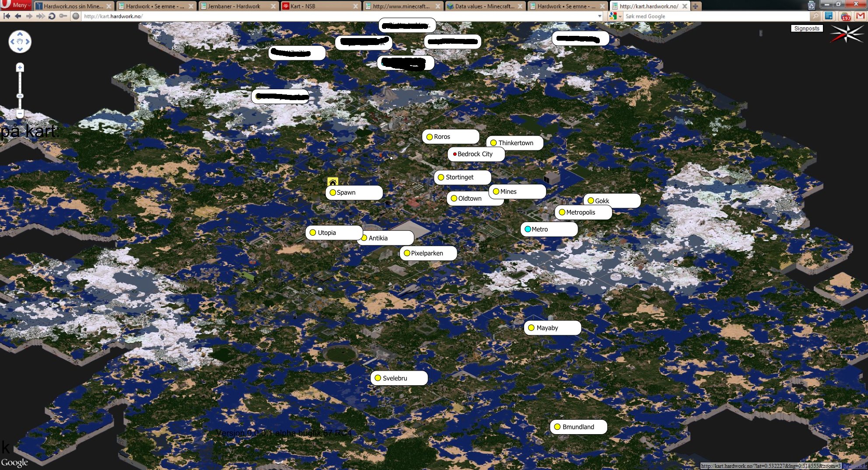
Task: Open the search engine selector dropdown
Action: [x=615, y=16]
